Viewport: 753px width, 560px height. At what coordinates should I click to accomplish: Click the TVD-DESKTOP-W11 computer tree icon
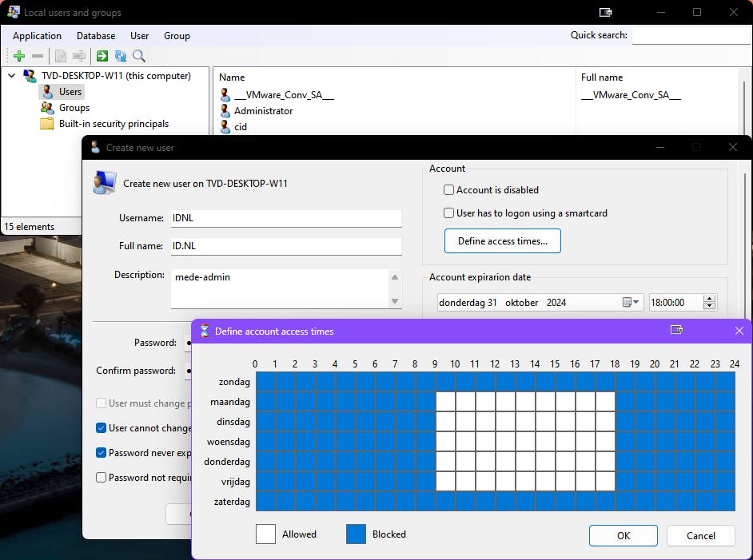(x=30, y=76)
